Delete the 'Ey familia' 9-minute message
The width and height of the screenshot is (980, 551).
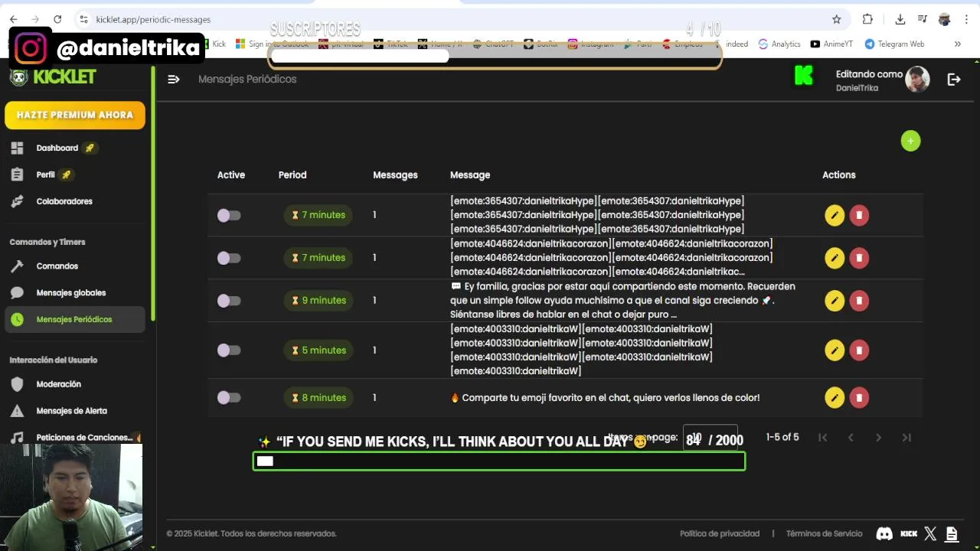coord(859,301)
